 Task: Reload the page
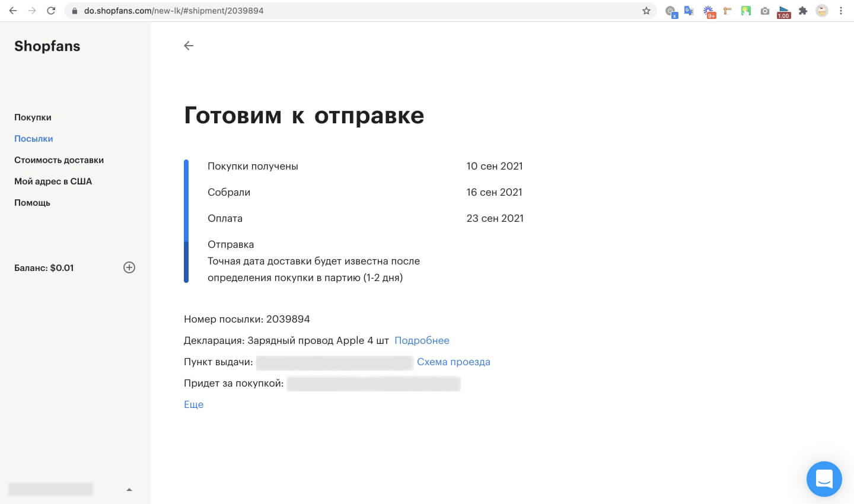tap(51, 11)
